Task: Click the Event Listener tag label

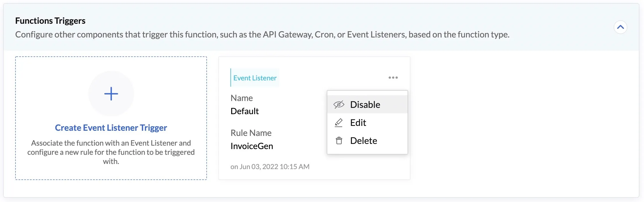Action: 255,78
